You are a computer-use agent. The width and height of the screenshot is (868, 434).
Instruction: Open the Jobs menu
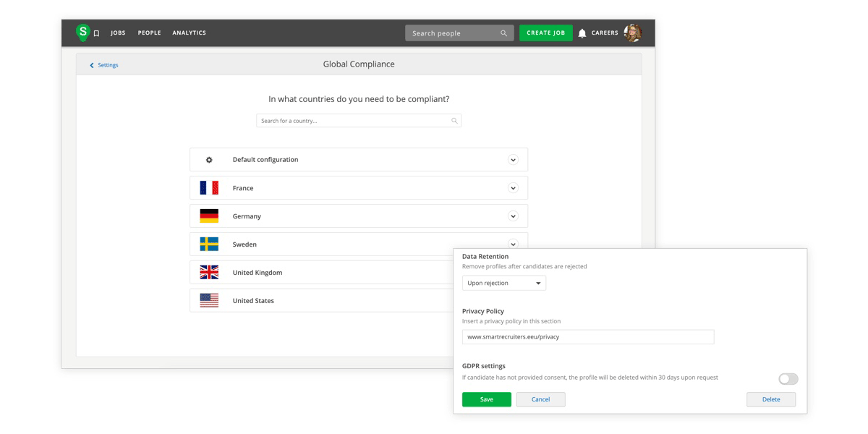pyautogui.click(x=118, y=33)
